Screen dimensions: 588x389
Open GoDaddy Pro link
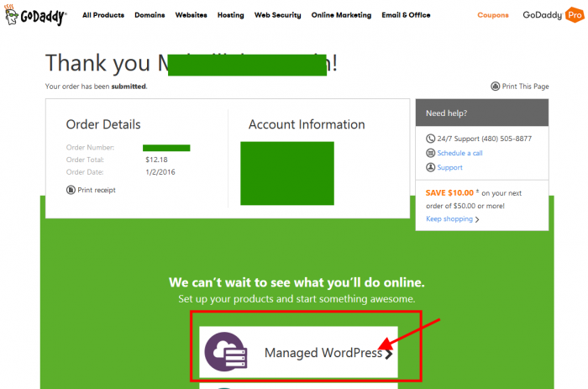[554, 15]
